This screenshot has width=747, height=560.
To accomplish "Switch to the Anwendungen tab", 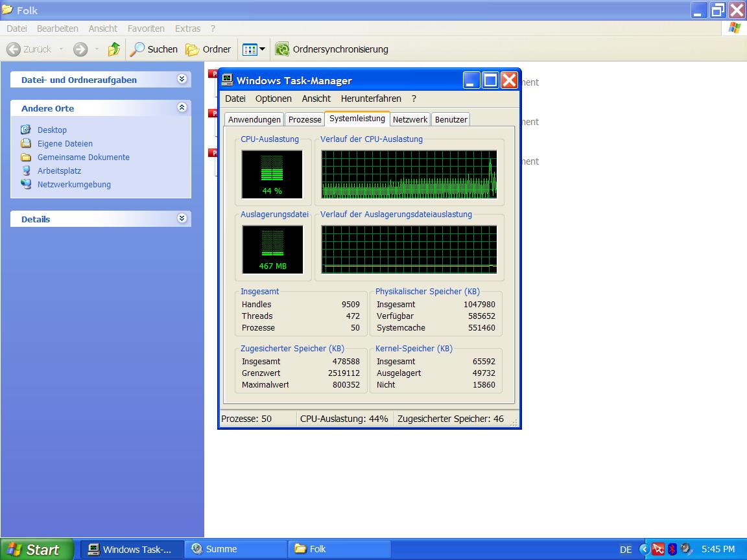I will click(x=254, y=119).
